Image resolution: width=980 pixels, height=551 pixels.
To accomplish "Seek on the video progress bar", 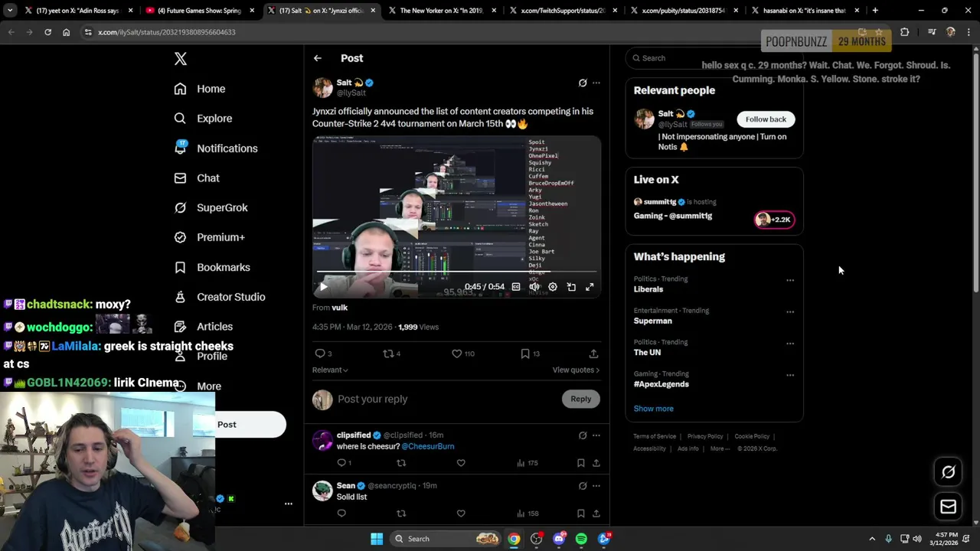I will pos(456,271).
